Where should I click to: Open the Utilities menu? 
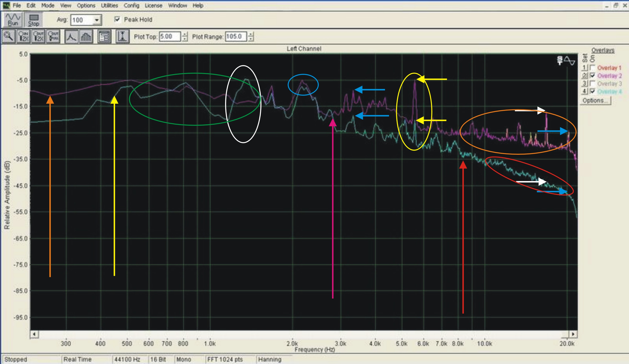tap(109, 5)
